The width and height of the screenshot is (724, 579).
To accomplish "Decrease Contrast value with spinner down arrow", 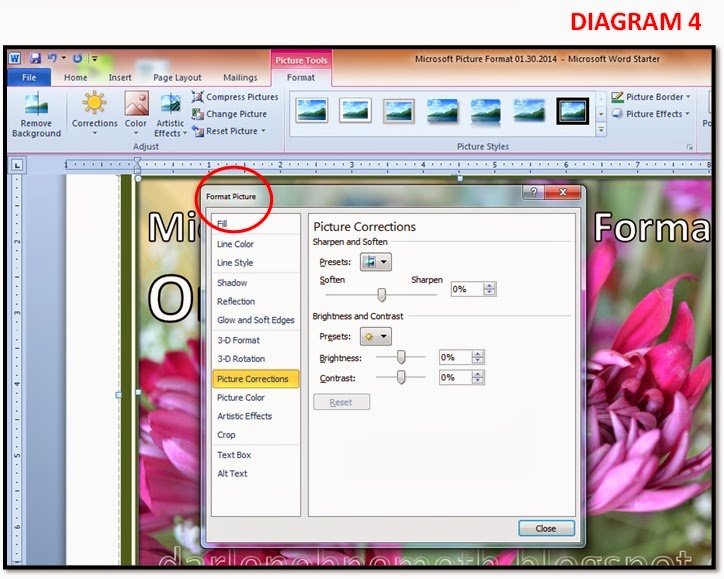I will 478,381.
